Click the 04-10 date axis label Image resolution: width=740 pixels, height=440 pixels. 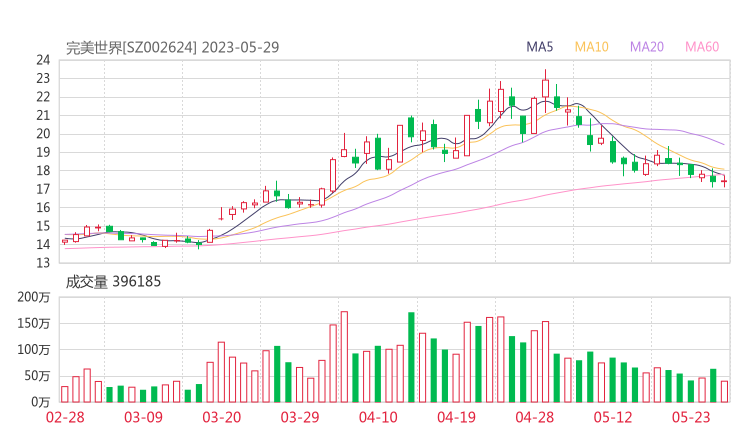(378, 417)
